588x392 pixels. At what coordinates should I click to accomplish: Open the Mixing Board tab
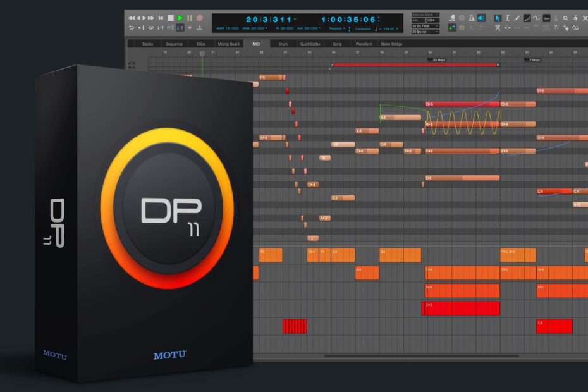[229, 44]
